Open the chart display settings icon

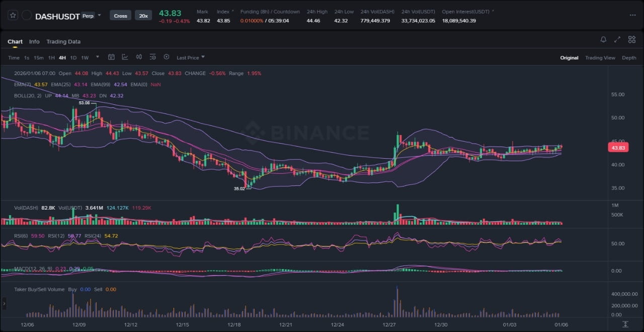[152, 57]
